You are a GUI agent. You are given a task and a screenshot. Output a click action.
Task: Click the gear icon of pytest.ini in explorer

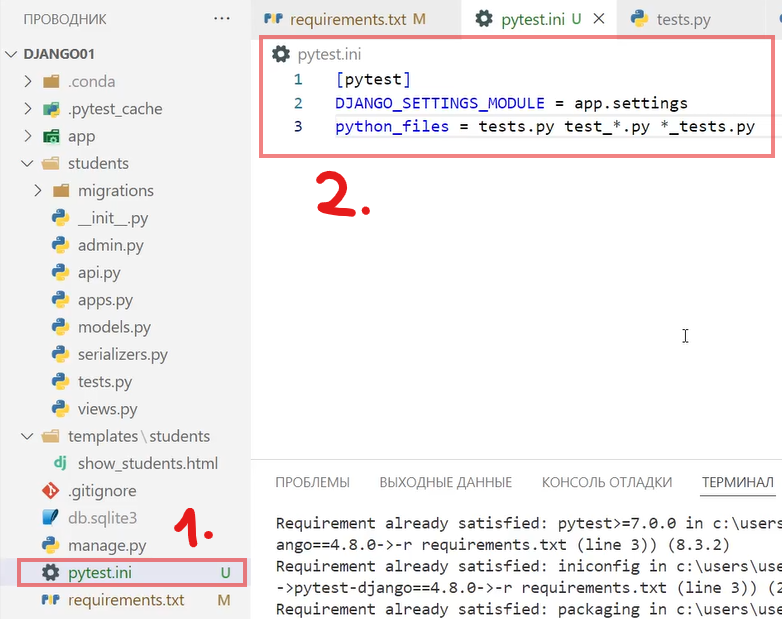pos(50,573)
